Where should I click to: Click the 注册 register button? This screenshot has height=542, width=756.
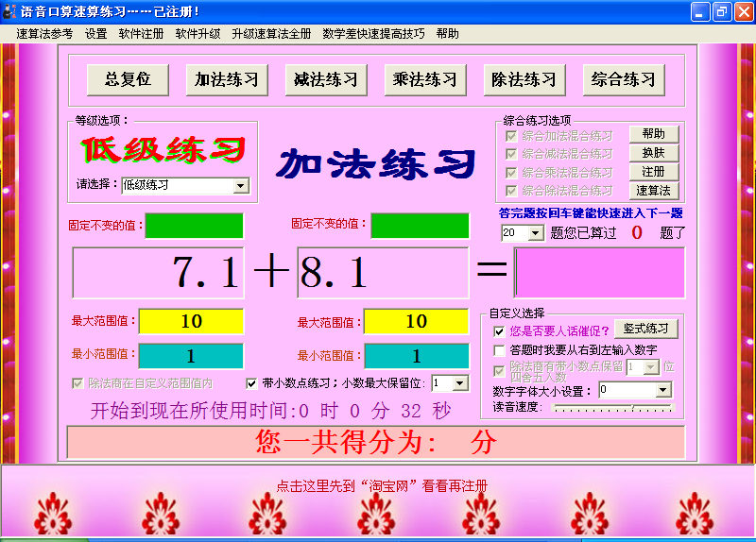pyautogui.click(x=654, y=172)
